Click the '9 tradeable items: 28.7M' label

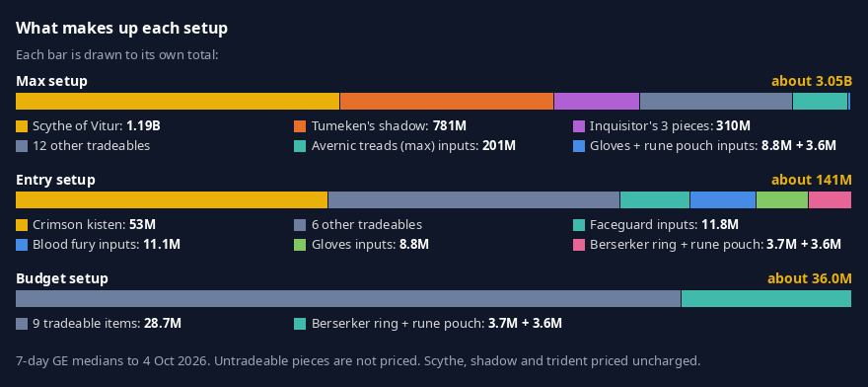(x=107, y=324)
